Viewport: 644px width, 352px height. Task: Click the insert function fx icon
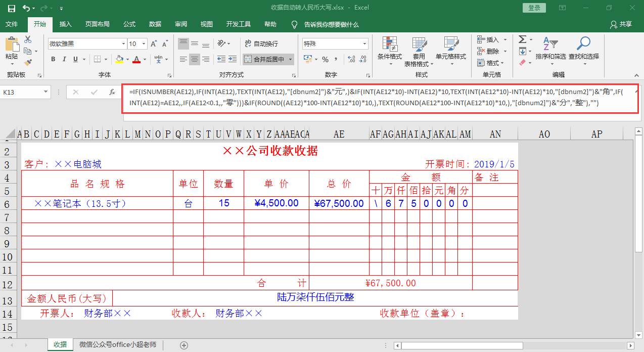112,92
